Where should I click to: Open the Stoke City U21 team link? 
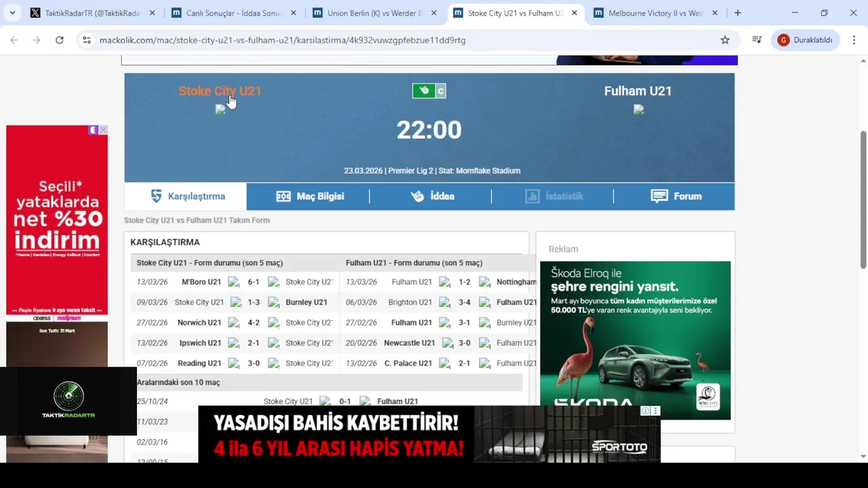coord(220,91)
